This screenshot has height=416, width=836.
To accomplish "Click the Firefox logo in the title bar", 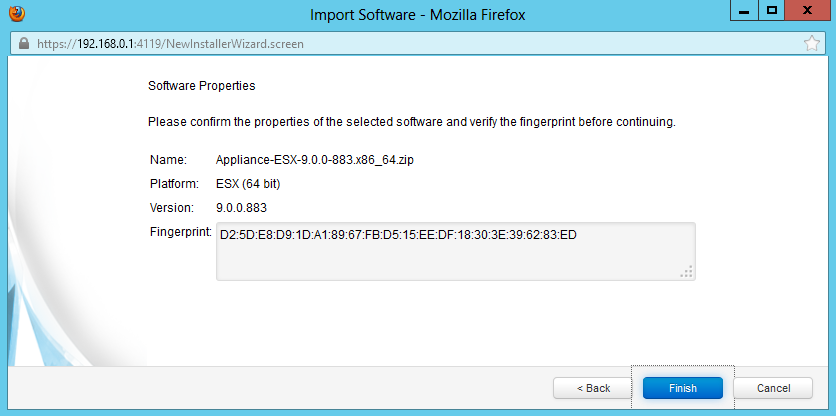I will tap(16, 14).
